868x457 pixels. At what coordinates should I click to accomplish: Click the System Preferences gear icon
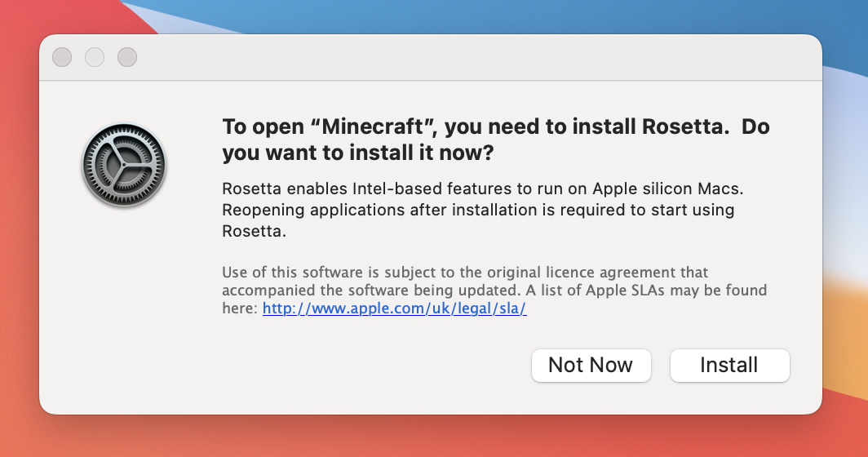[x=124, y=165]
